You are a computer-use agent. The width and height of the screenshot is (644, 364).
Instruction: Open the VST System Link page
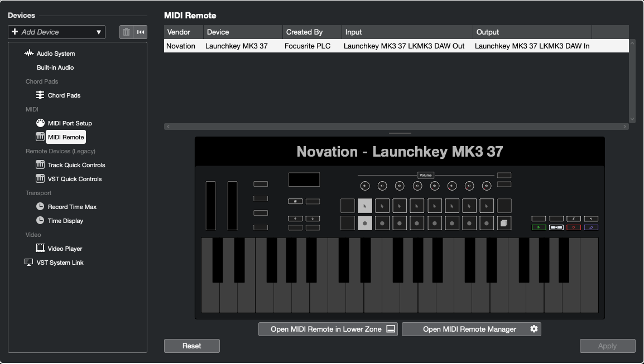[x=60, y=263]
